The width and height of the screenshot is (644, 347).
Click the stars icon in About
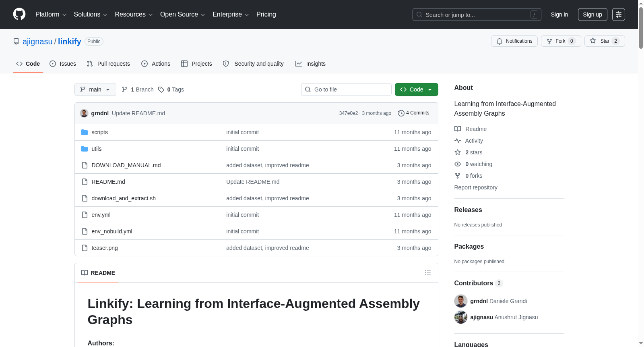(458, 152)
